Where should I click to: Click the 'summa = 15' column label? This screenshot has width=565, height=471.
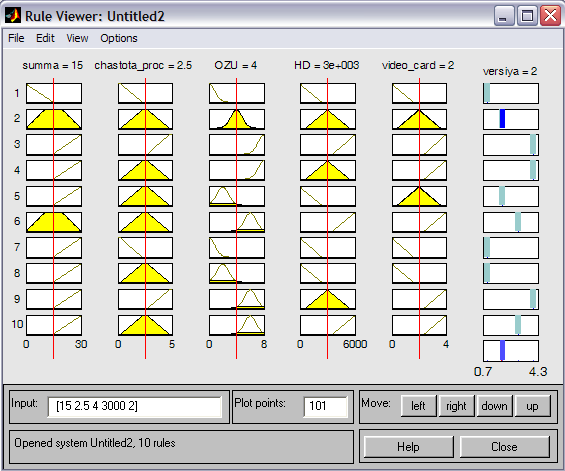pos(53,66)
